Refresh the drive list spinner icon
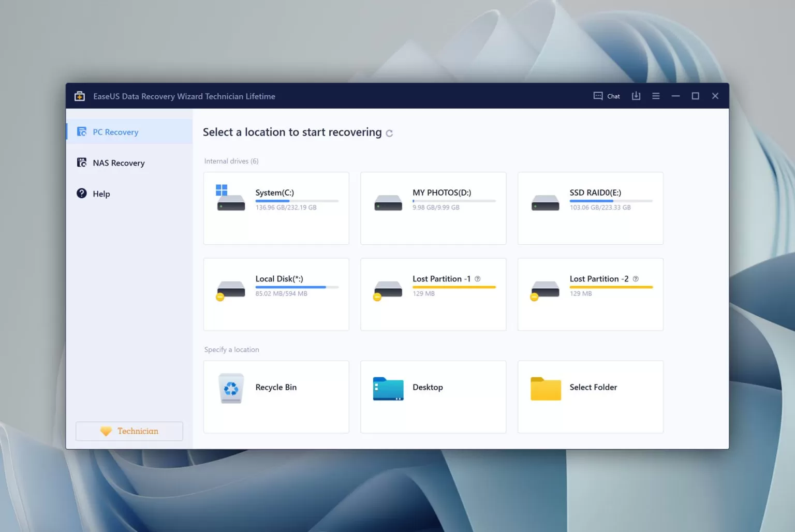The image size is (795, 532). click(x=389, y=134)
